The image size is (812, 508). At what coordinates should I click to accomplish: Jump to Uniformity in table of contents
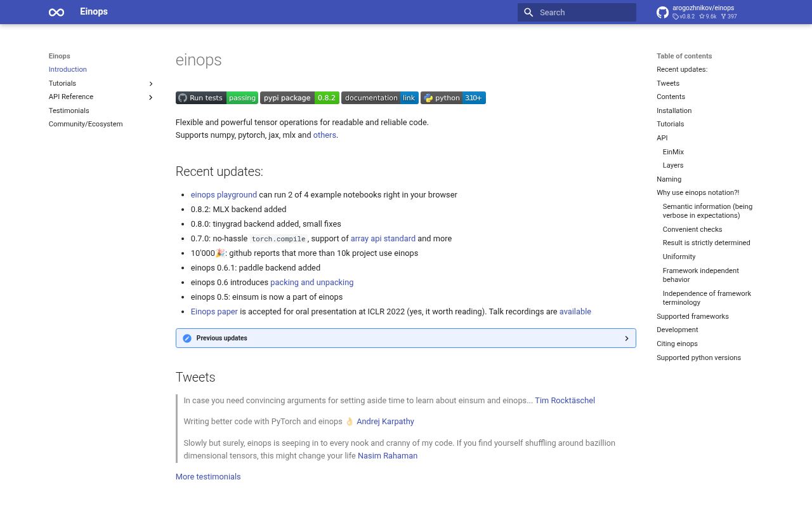(679, 257)
